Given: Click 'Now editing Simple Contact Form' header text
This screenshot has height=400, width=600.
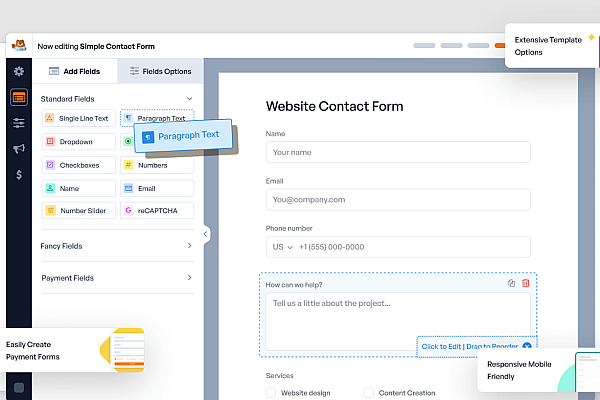Looking at the screenshot, I should [x=96, y=46].
